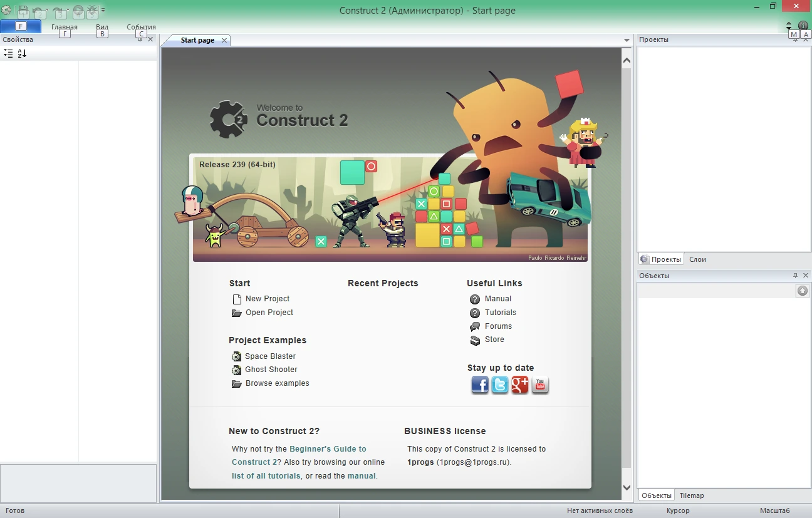The height and width of the screenshot is (518, 812).
Task: Click the alphabetical A-Z sort icon
Action: (22, 54)
